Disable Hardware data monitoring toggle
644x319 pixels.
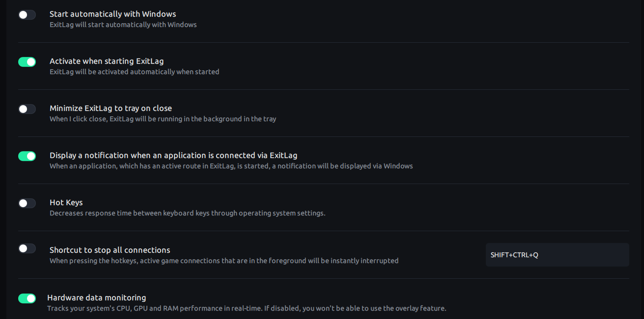pyautogui.click(x=27, y=298)
